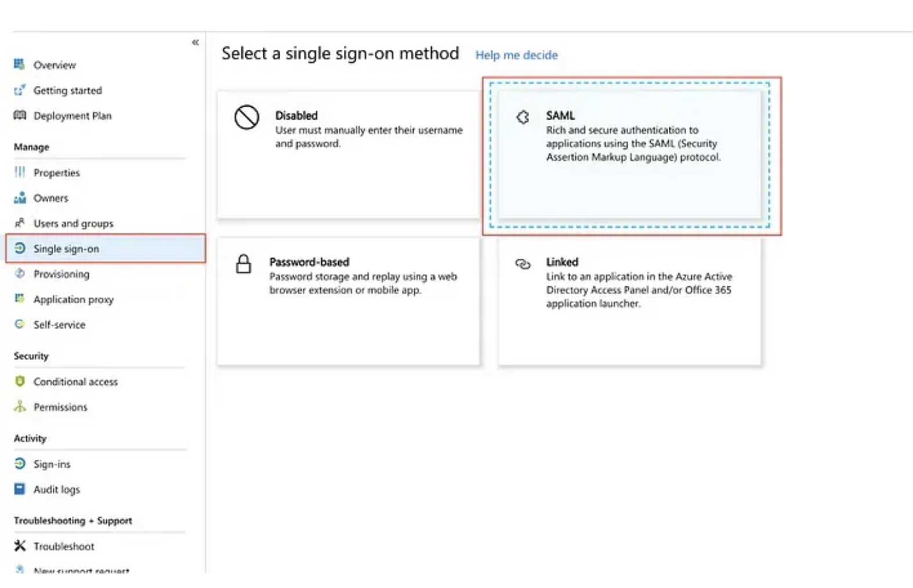Viewport: 913px width, 588px height.
Task: Open the Permissions page
Action: coord(60,407)
